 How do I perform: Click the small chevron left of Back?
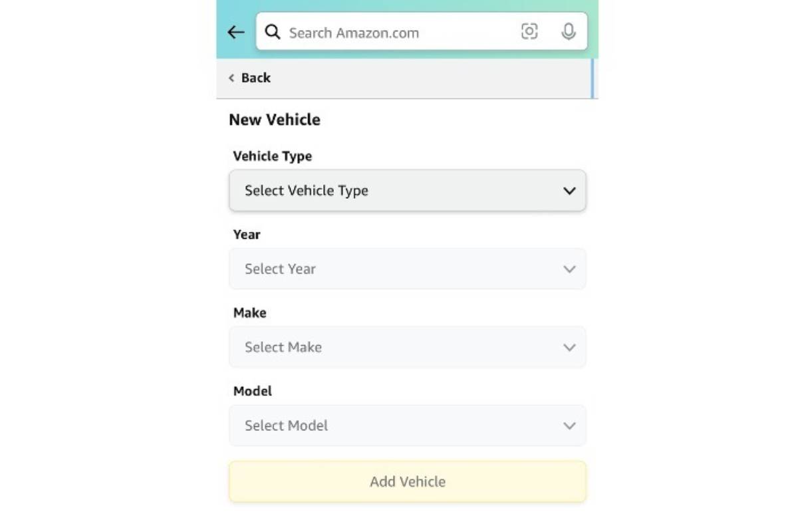pos(231,78)
